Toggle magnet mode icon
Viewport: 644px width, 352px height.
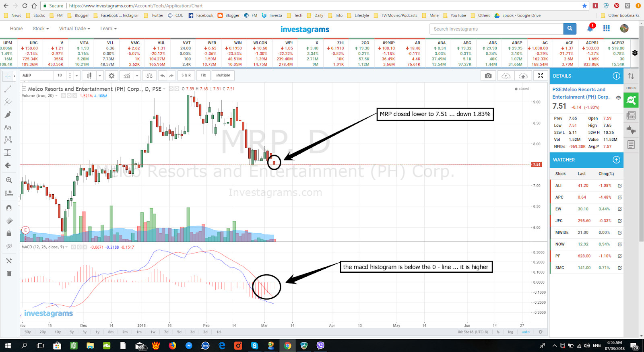point(9,208)
